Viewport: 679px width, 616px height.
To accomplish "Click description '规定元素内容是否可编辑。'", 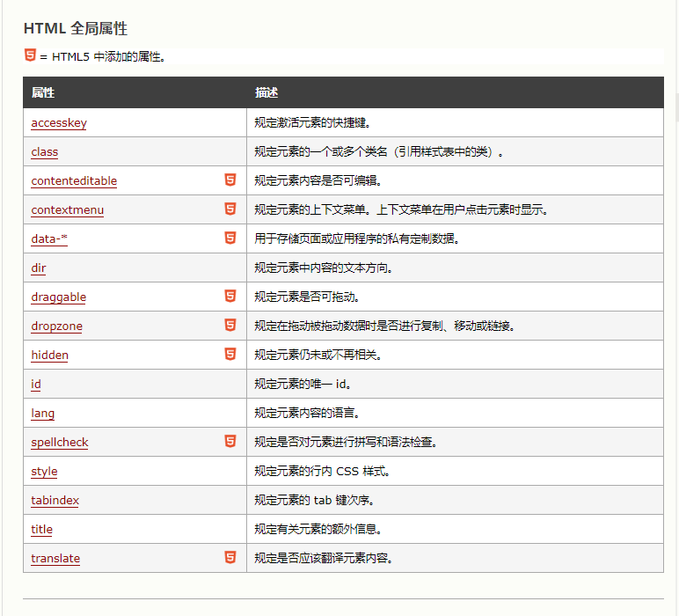I will pos(318,181).
